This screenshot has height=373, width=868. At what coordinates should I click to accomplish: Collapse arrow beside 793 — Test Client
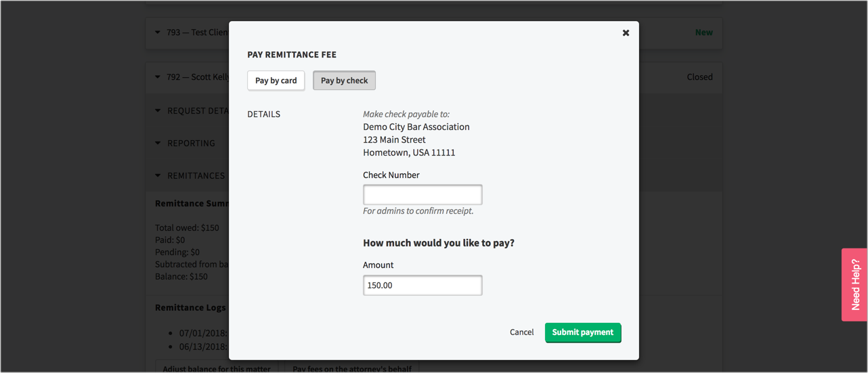tap(158, 32)
